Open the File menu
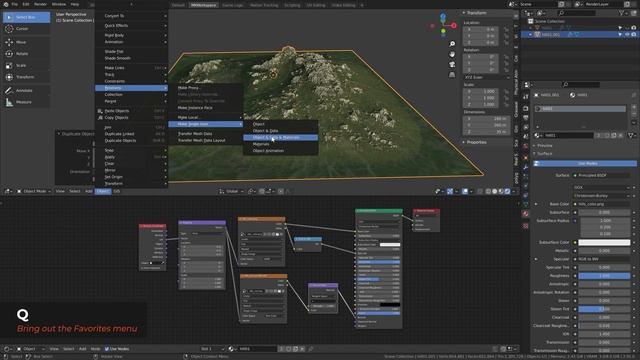 tap(15, 4)
